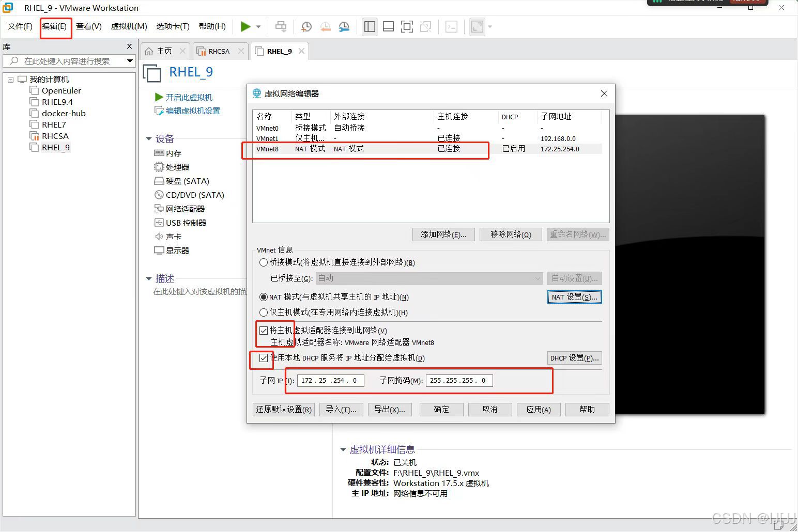Select 仅主机模式 radio button
798x532 pixels.
(x=264, y=312)
